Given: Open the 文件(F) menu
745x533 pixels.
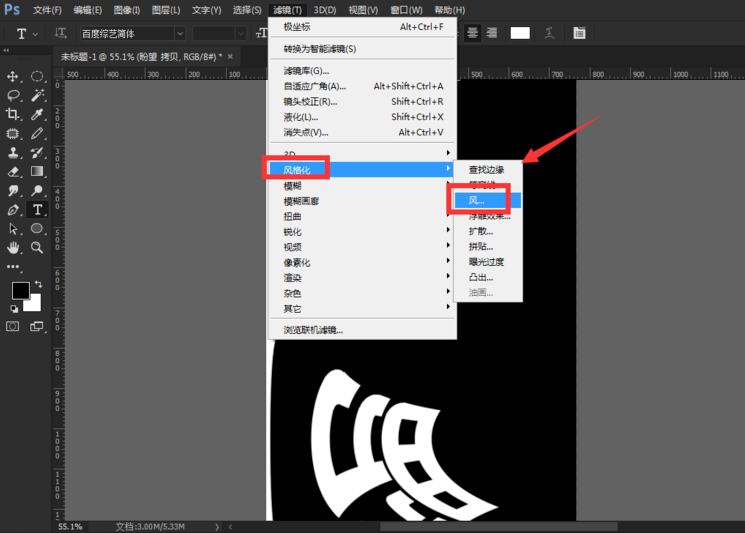Looking at the screenshot, I should tap(48, 10).
